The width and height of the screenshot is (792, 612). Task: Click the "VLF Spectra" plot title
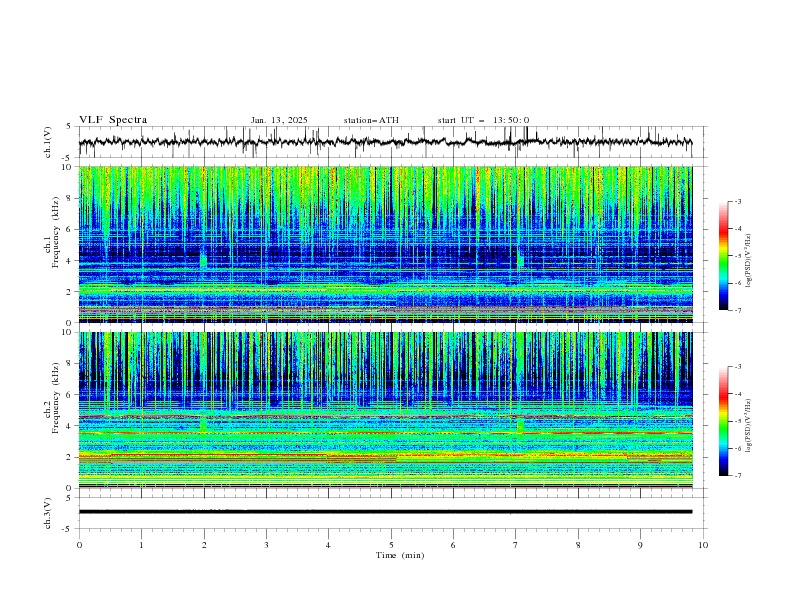(113, 120)
